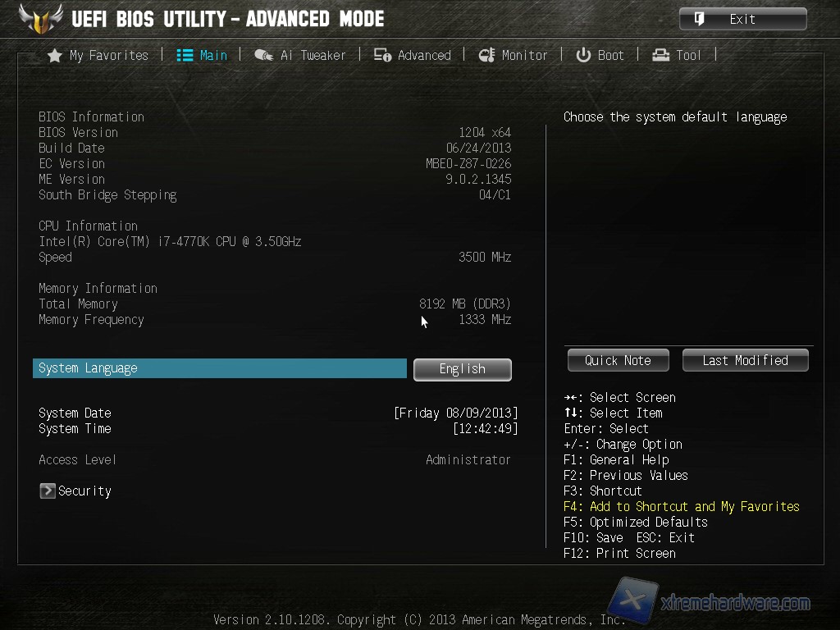Click the Boot tab power icon
The width and height of the screenshot is (840, 630).
583,55
